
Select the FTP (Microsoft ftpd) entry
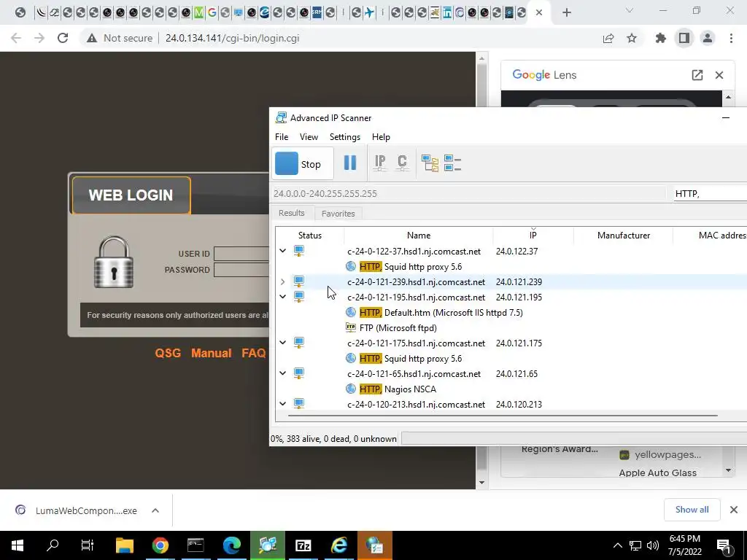[x=398, y=328]
